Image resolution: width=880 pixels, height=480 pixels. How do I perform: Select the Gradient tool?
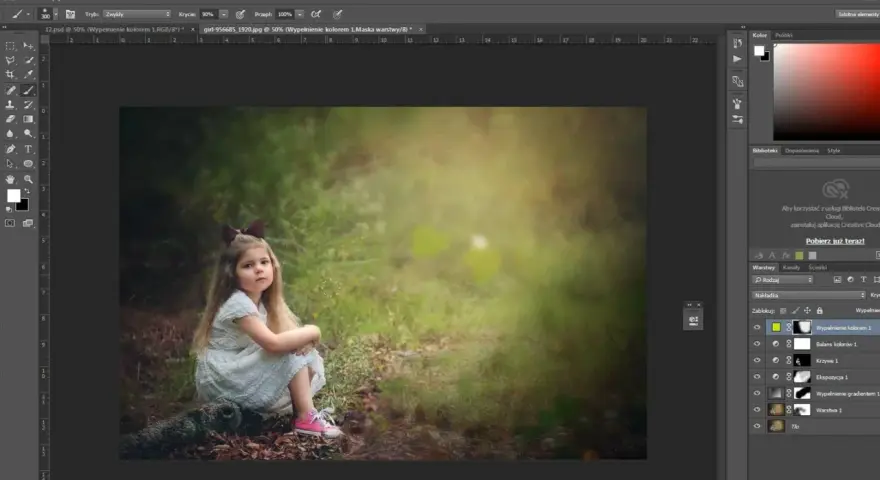(28, 119)
